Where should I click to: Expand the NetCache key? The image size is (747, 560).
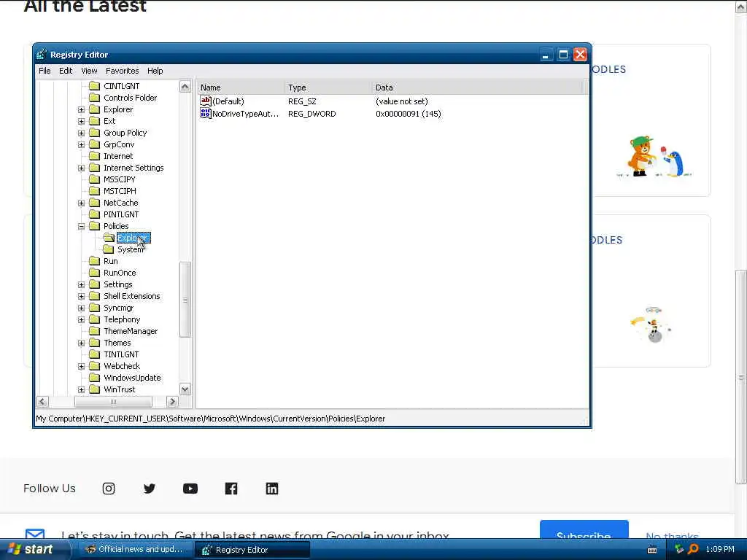pos(82,203)
